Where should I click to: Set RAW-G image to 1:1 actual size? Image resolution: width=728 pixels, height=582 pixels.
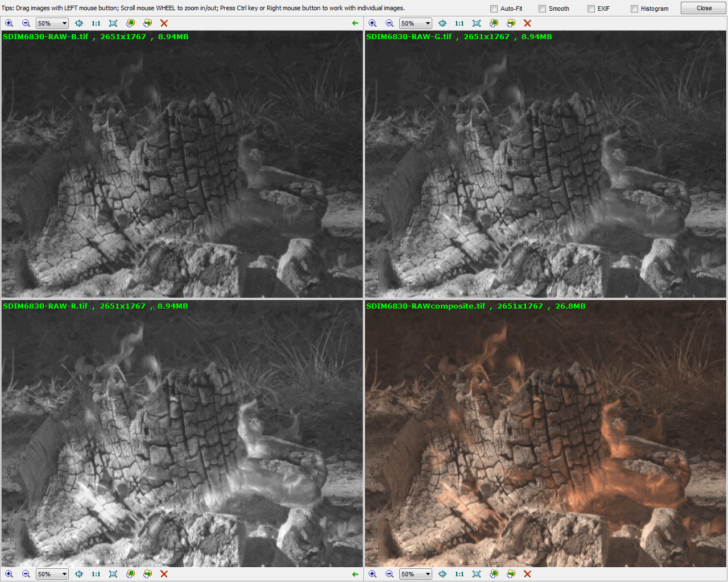pos(460,23)
